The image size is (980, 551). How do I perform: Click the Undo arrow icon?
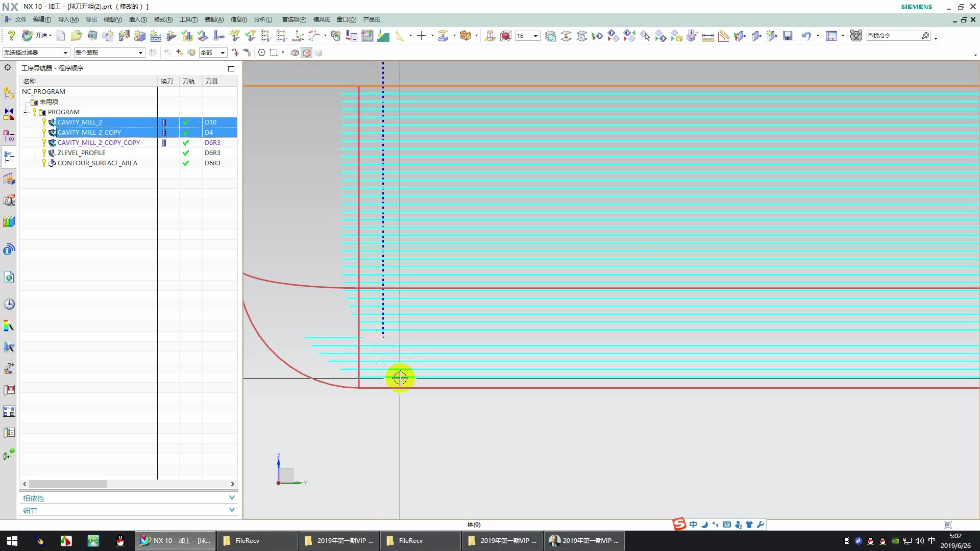(x=806, y=36)
